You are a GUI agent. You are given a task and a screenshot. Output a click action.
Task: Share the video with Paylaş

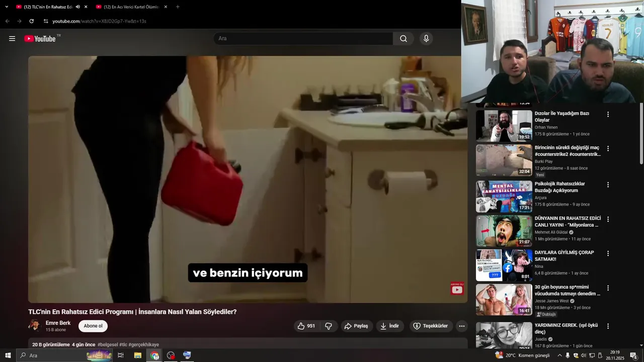356,326
